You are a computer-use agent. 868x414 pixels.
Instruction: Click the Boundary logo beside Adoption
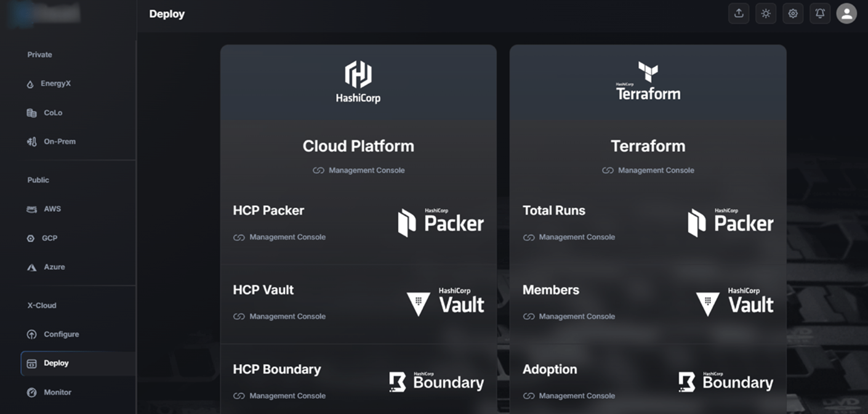click(726, 381)
